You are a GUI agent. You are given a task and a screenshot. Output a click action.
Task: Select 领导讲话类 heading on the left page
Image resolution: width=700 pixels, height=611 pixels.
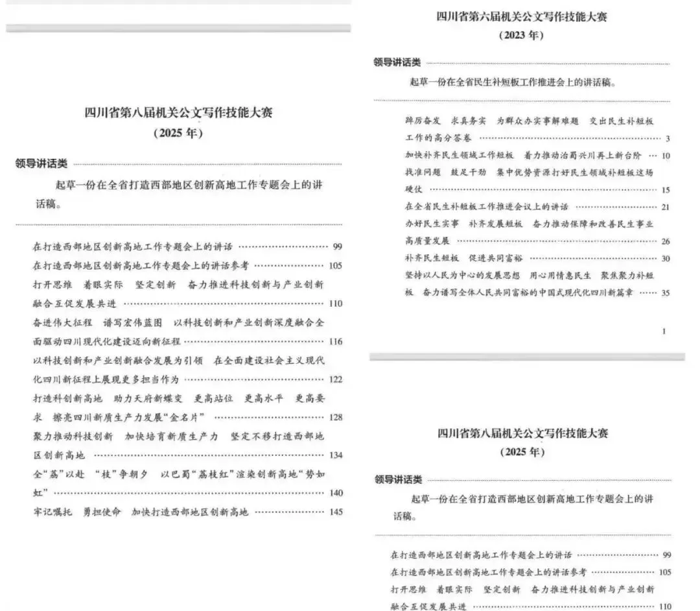(x=41, y=163)
